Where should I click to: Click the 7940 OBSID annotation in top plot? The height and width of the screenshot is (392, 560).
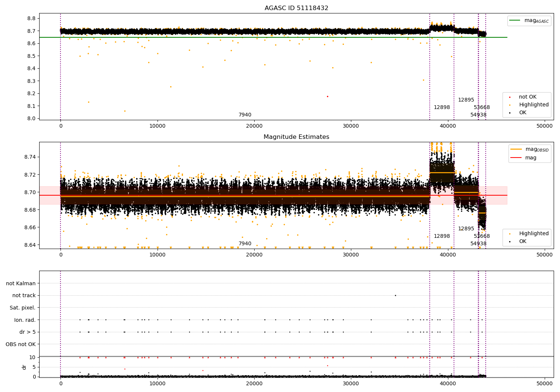click(x=245, y=115)
